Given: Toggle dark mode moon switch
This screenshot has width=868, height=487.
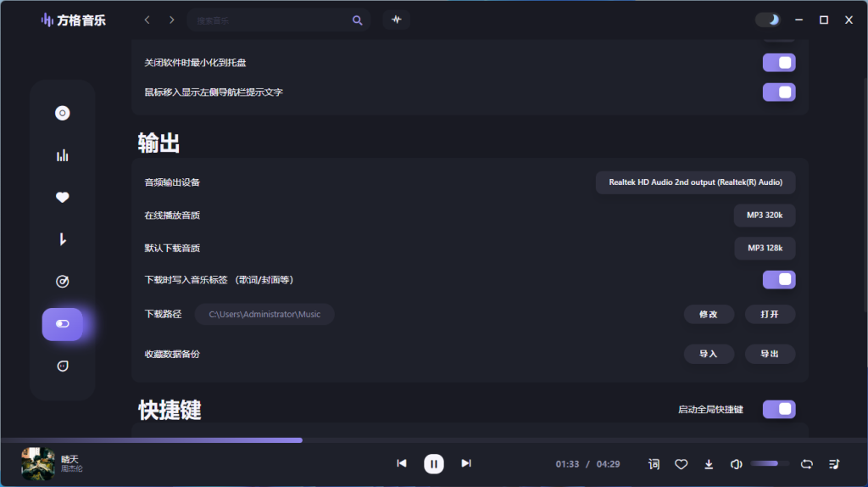Looking at the screenshot, I should (768, 20).
